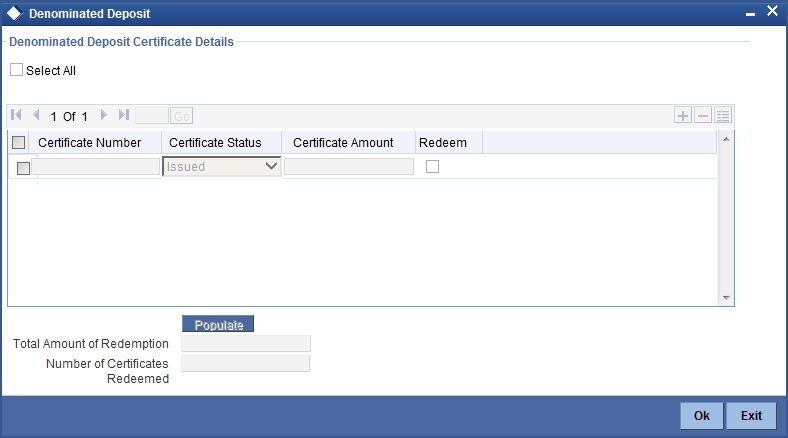Tick the Select All checkbox
Screen dimensions: 788x438
pos(17,70)
